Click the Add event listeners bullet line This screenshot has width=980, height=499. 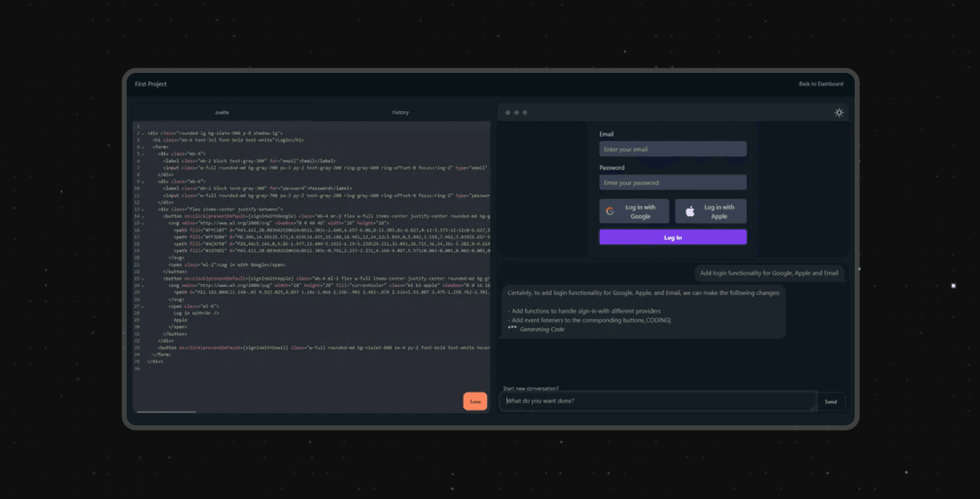[590, 320]
